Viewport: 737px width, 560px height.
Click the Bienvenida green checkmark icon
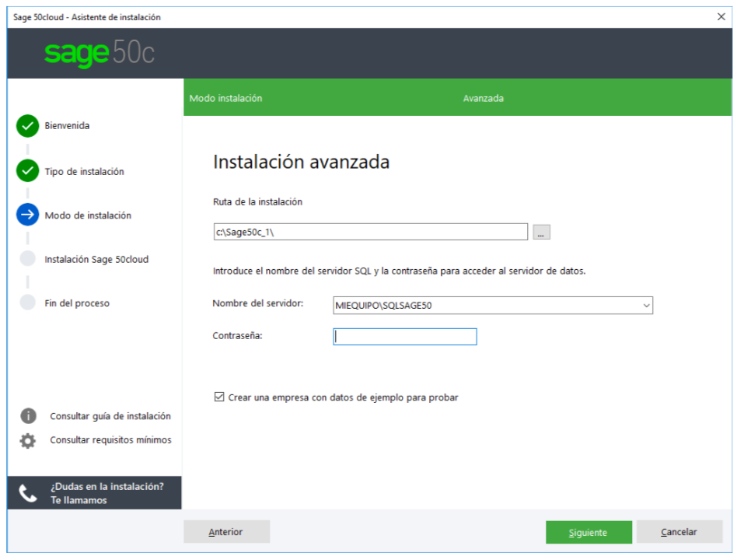pyautogui.click(x=28, y=126)
